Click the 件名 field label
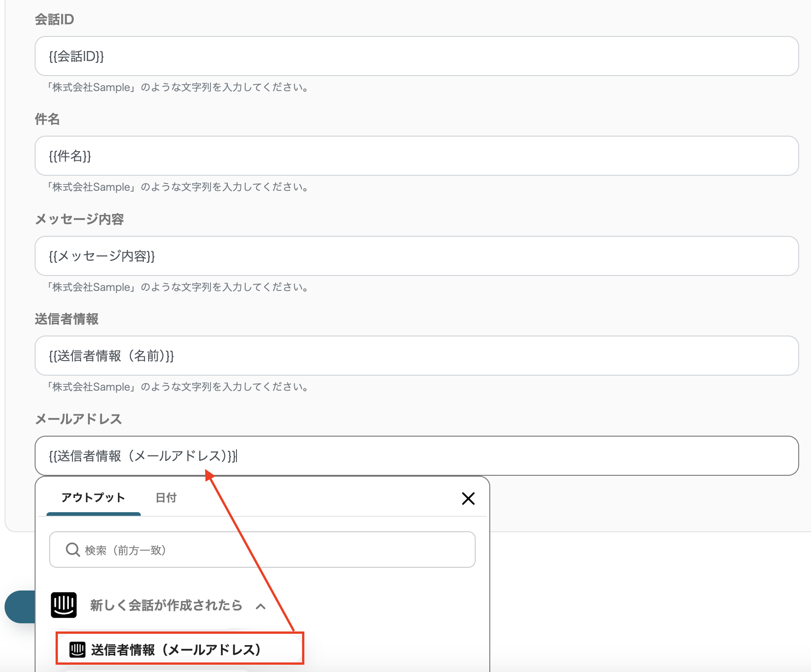The height and width of the screenshot is (672, 811). [47, 119]
